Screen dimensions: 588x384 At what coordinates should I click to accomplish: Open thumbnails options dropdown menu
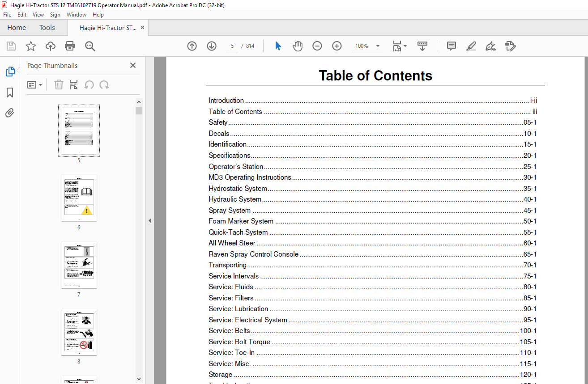35,84
